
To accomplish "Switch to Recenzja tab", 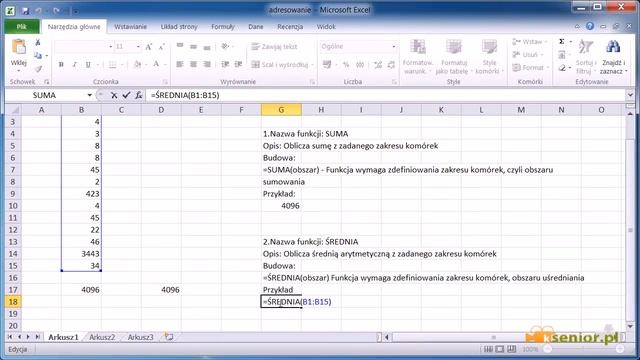I will coord(290,27).
